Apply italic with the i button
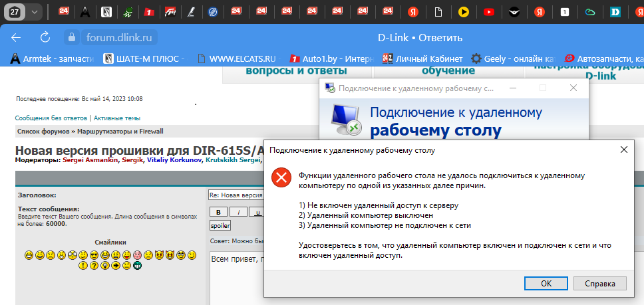This screenshot has height=305, width=644. coord(239,212)
